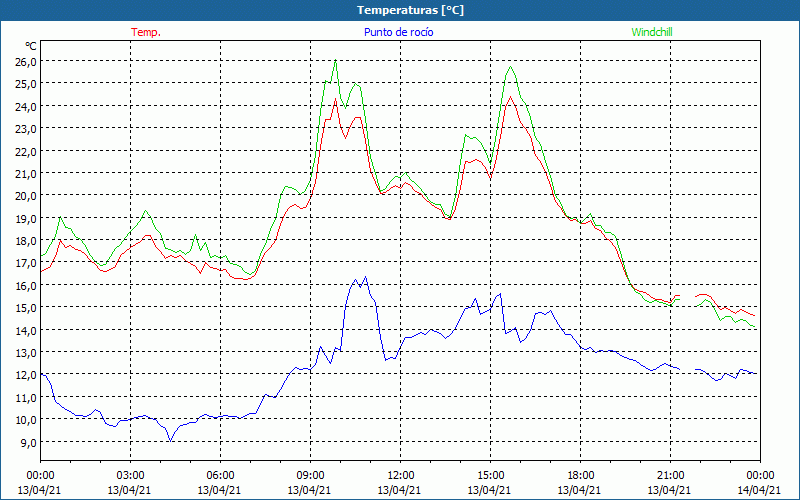Click the 03:00 time axis label
The image size is (800, 500).
coord(130,476)
